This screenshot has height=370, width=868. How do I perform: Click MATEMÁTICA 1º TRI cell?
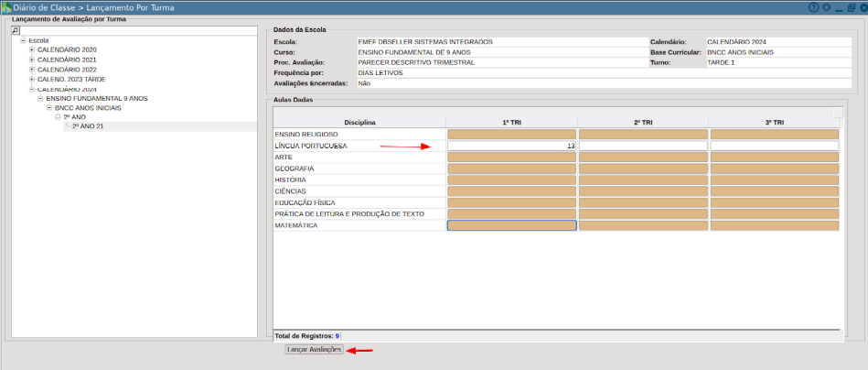[511, 225]
